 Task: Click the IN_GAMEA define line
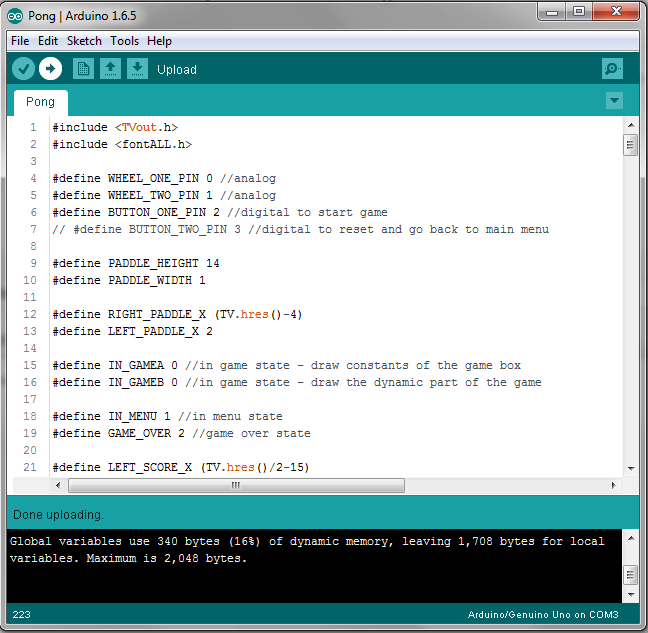pyautogui.click(x=287, y=365)
